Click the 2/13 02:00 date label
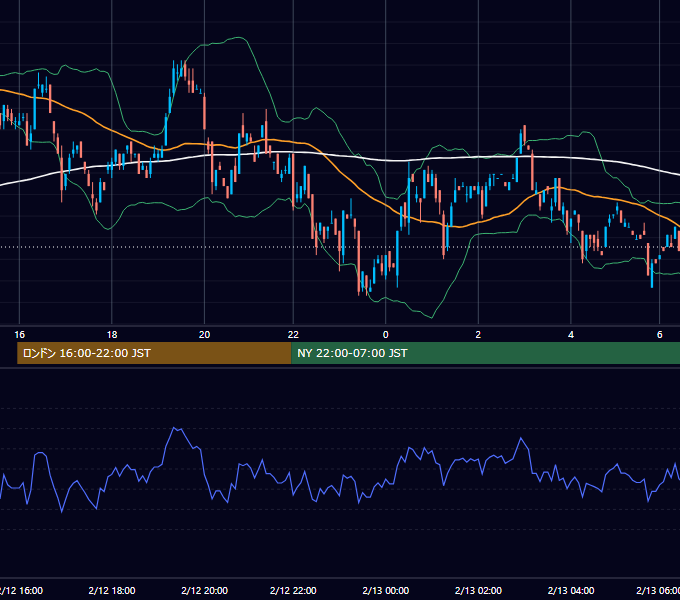 pos(478,590)
